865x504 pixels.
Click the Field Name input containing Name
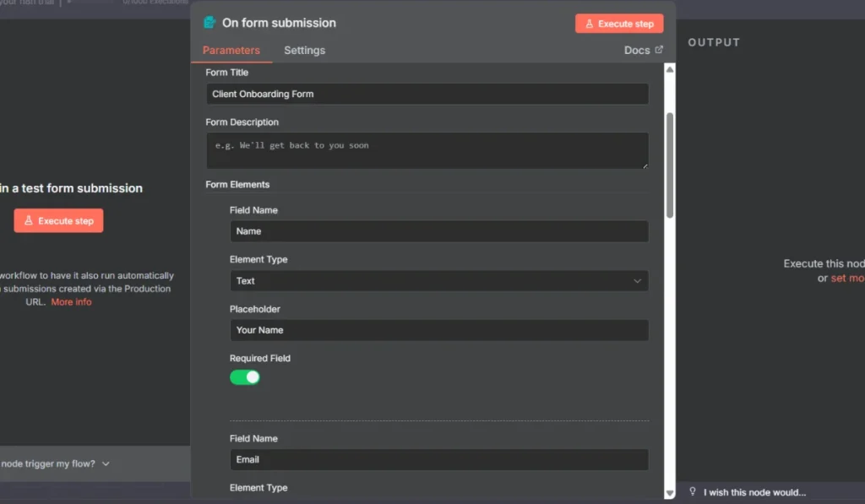(438, 231)
